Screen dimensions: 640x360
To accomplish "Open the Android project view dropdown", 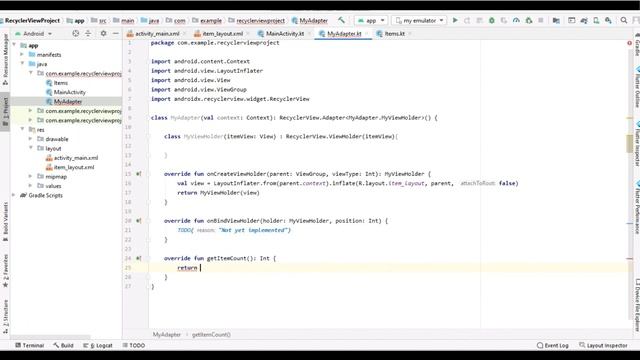I will point(33,33).
